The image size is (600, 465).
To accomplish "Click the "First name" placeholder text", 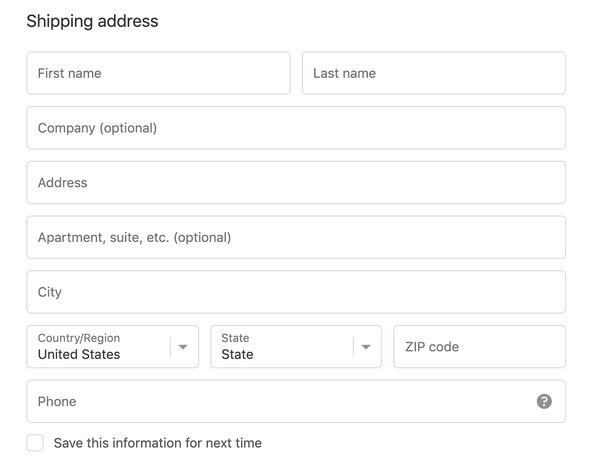I will coord(69,73).
